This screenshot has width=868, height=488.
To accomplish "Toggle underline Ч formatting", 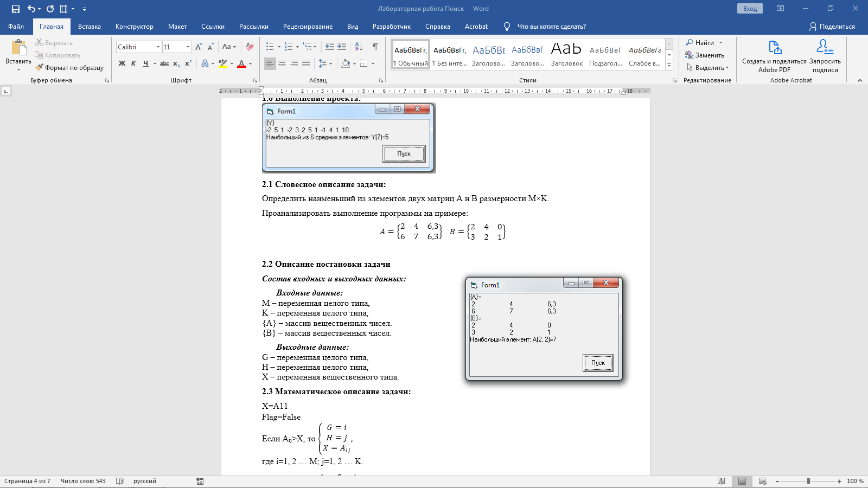I will [145, 63].
